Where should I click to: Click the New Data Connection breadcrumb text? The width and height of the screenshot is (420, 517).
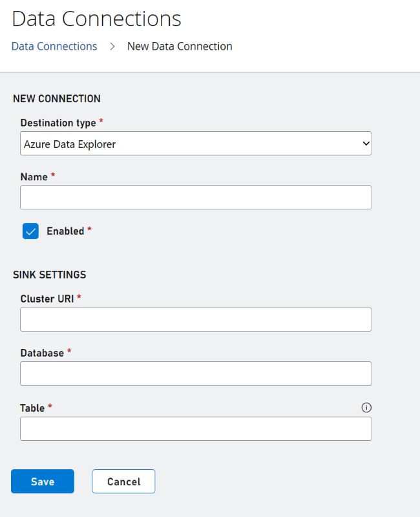click(180, 46)
